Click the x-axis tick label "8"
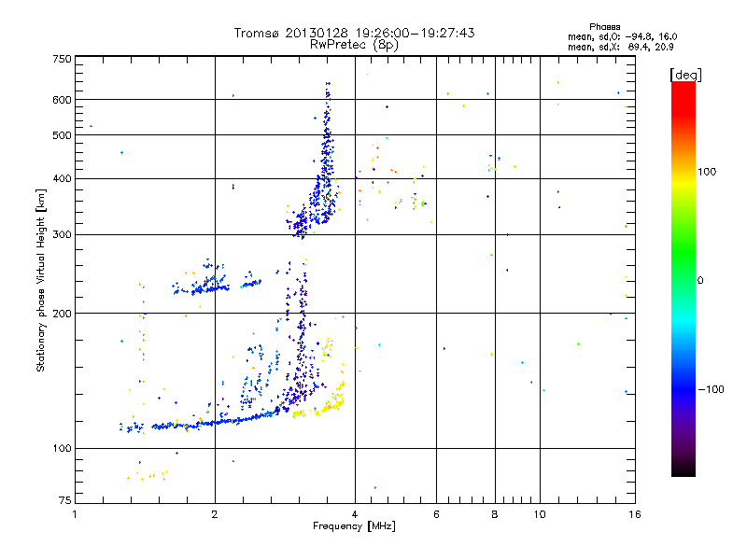This screenshot has width=747, height=560. pos(495,514)
